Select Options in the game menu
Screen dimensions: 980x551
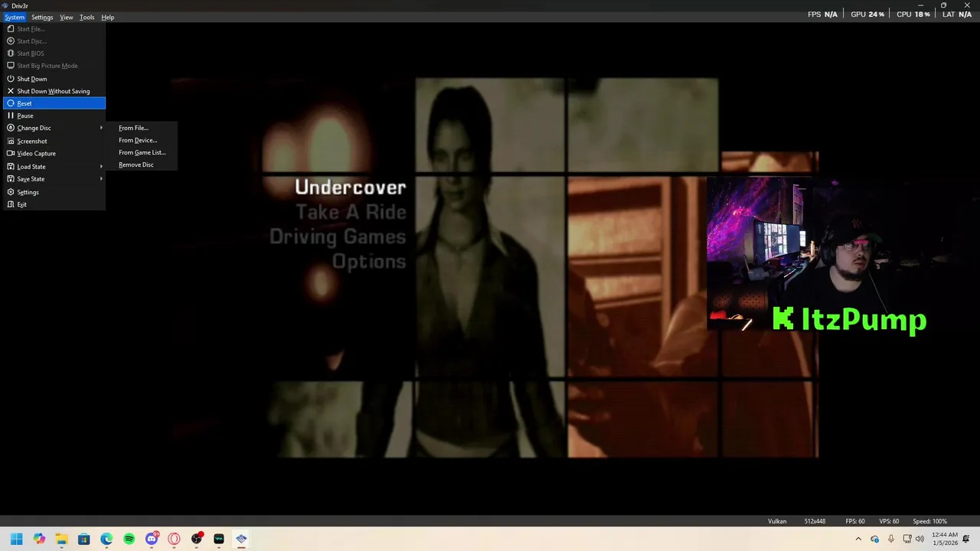click(x=369, y=261)
